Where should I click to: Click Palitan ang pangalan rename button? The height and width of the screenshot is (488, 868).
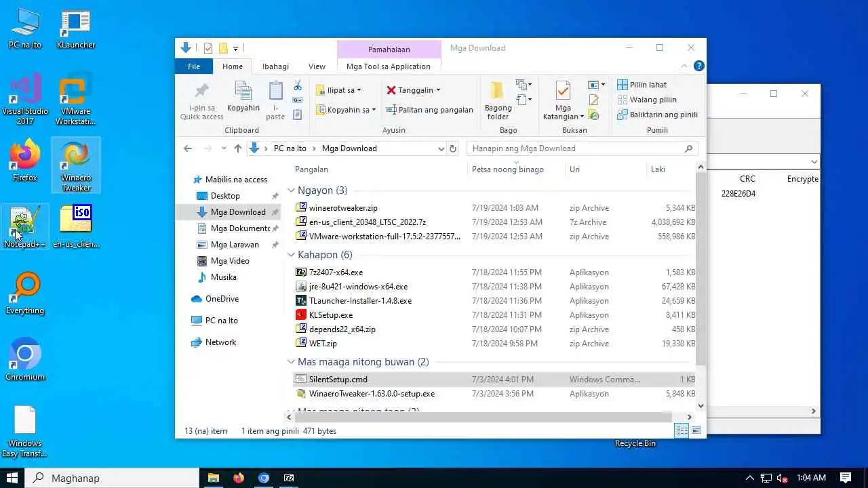click(429, 110)
